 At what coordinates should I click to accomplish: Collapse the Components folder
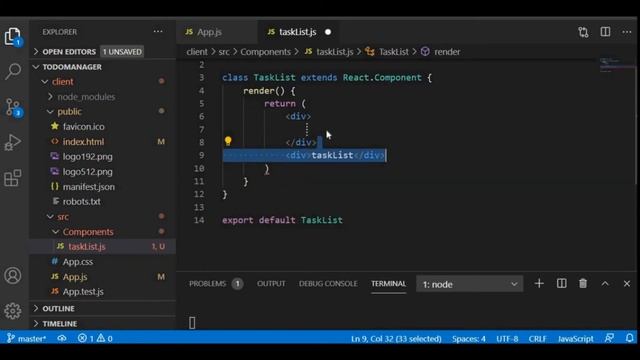tap(103, 232)
